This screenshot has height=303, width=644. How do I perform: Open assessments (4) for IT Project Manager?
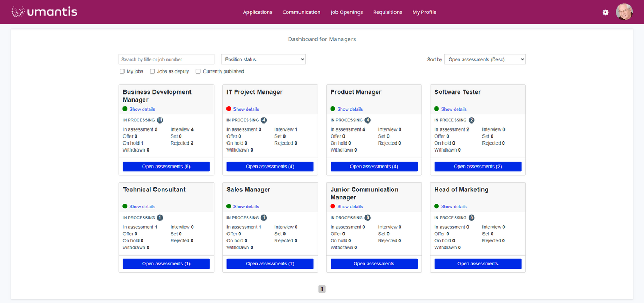click(x=270, y=167)
